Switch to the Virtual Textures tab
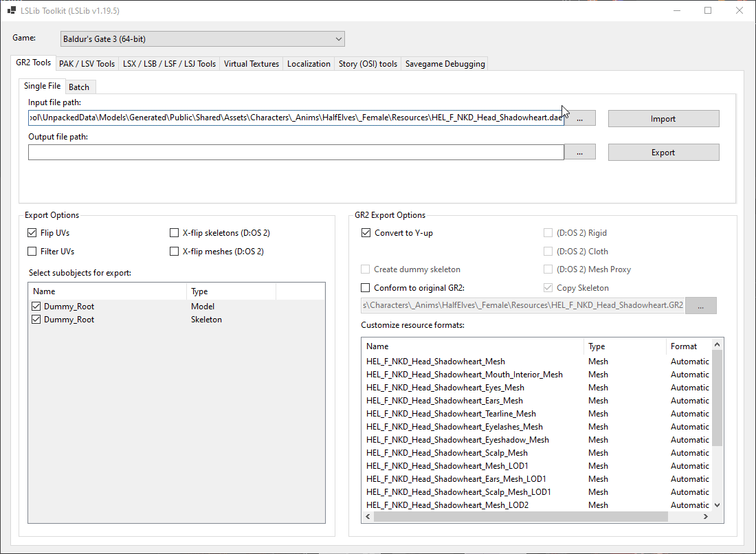This screenshot has height=554, width=756. 251,64
